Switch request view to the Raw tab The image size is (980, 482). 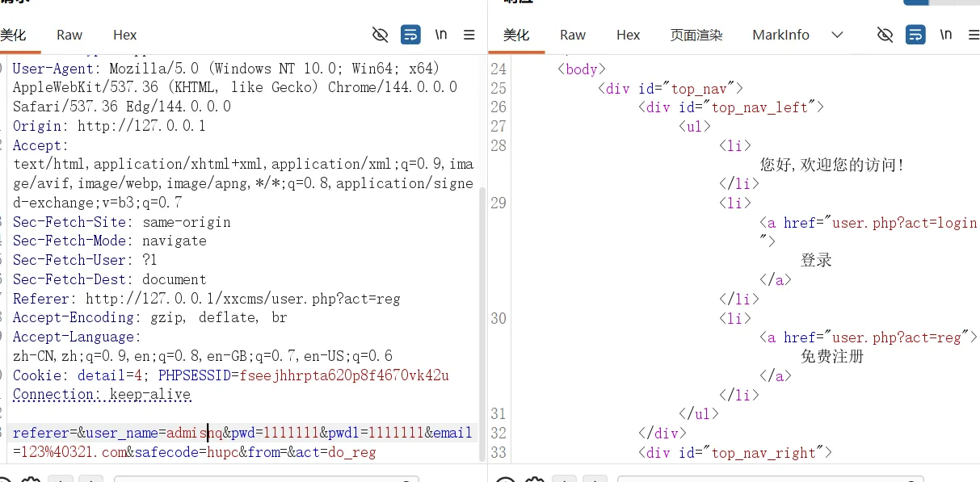coord(69,35)
